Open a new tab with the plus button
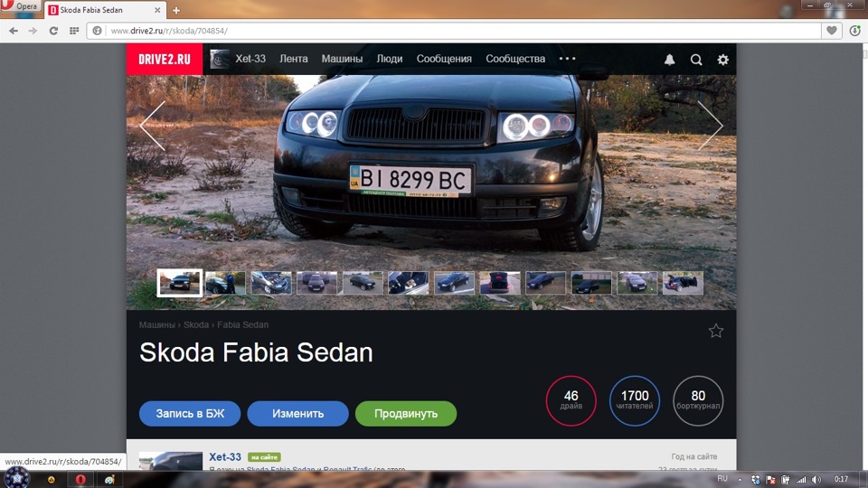Screen dimensions: 868x488 click(176, 11)
